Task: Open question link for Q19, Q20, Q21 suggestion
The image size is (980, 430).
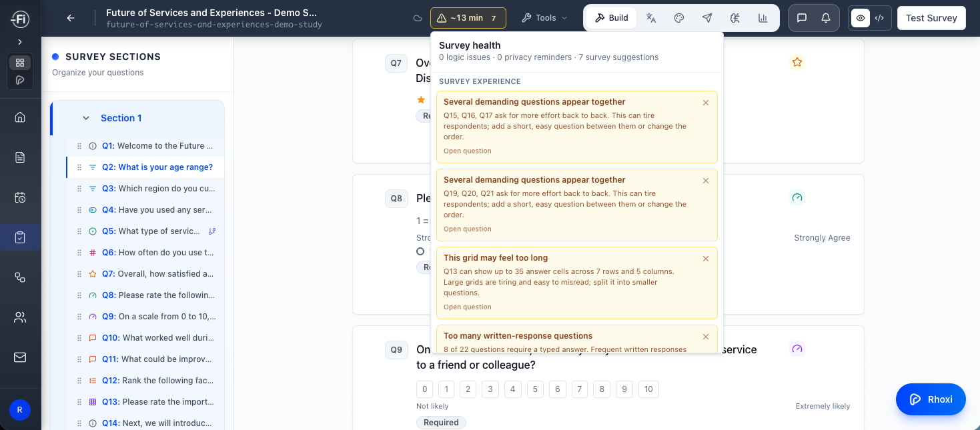Action: pyautogui.click(x=467, y=229)
